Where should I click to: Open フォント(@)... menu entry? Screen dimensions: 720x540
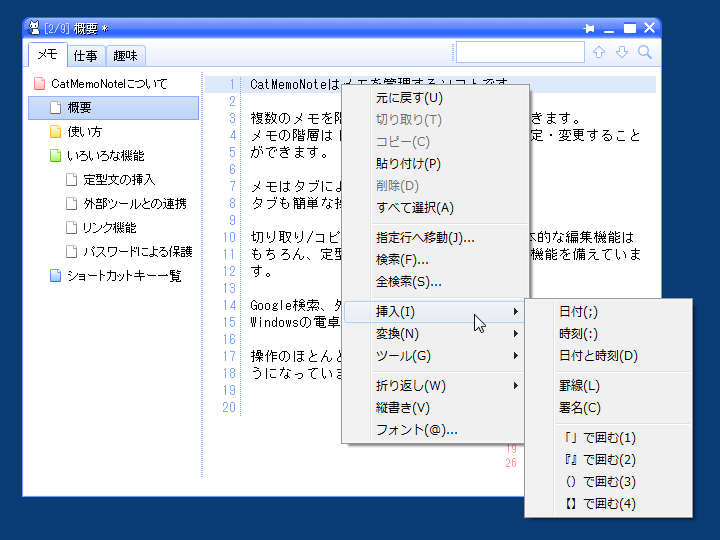pyautogui.click(x=434, y=430)
